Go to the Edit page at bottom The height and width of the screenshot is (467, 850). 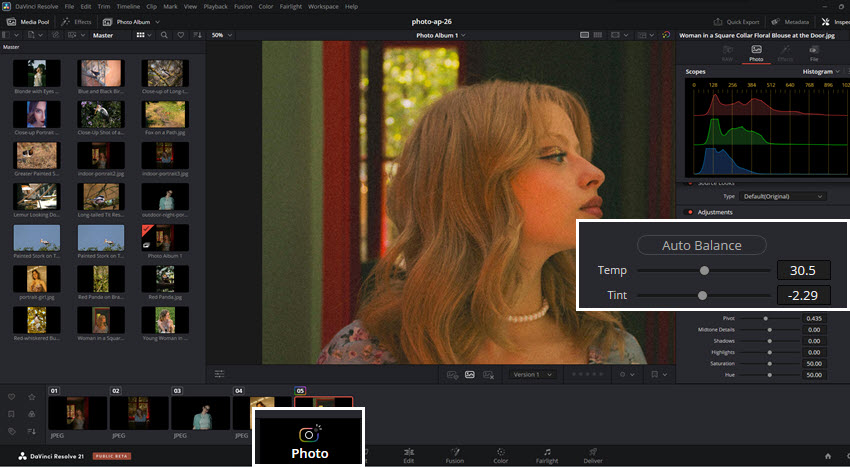(409, 456)
